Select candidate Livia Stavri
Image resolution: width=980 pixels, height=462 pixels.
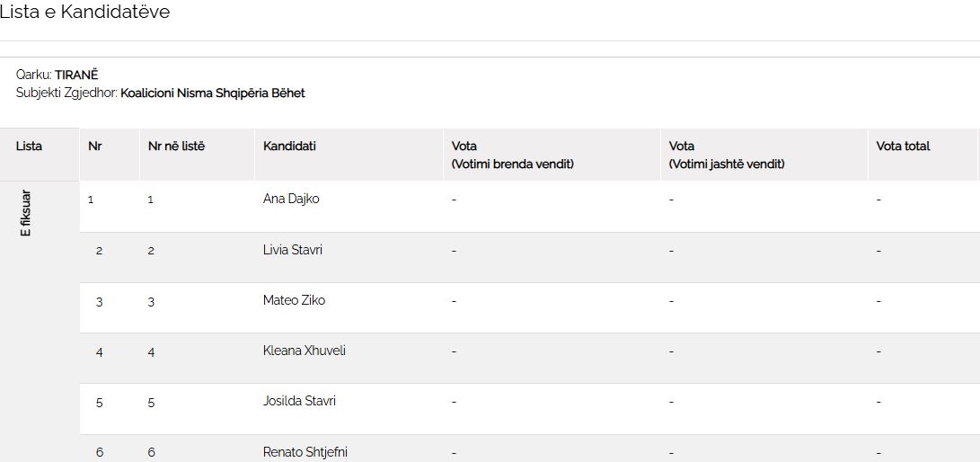(293, 250)
